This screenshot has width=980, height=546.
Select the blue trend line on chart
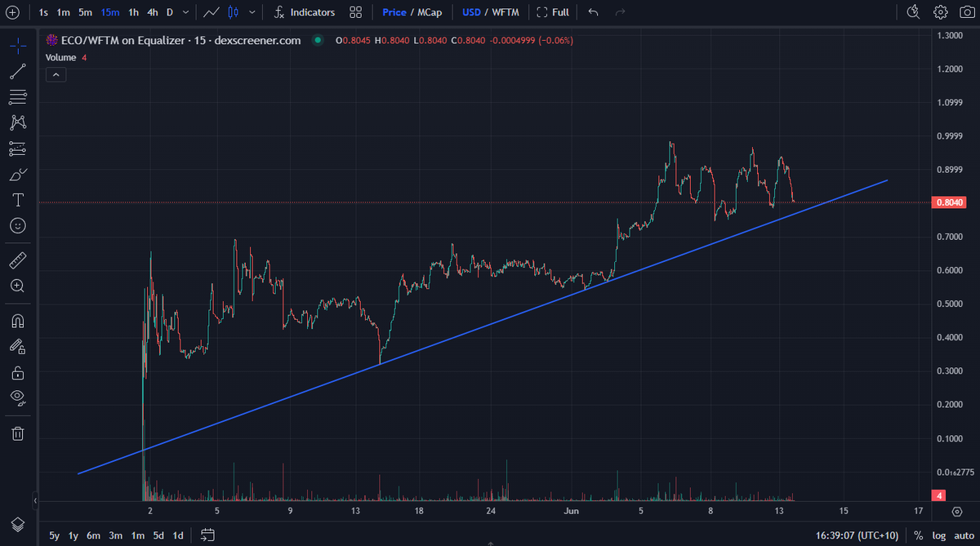click(482, 326)
